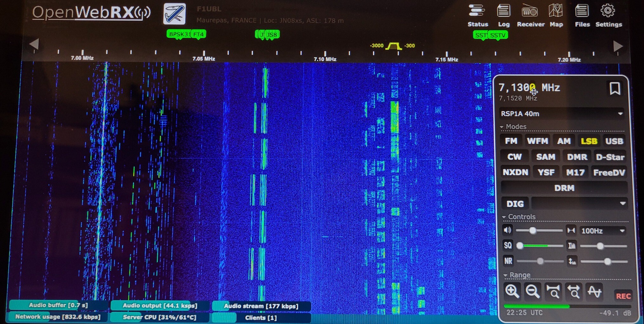Show the Receiver panel
This screenshot has height=324, width=644.
(530, 15)
